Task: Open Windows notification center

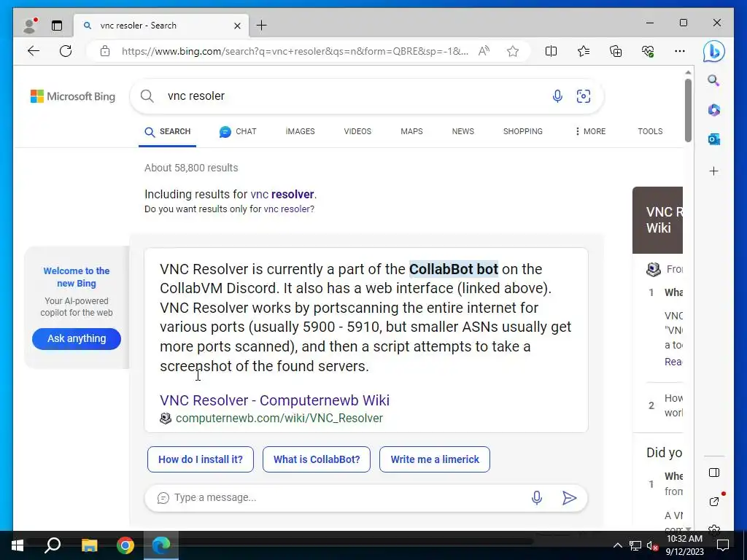Action: (x=723, y=545)
